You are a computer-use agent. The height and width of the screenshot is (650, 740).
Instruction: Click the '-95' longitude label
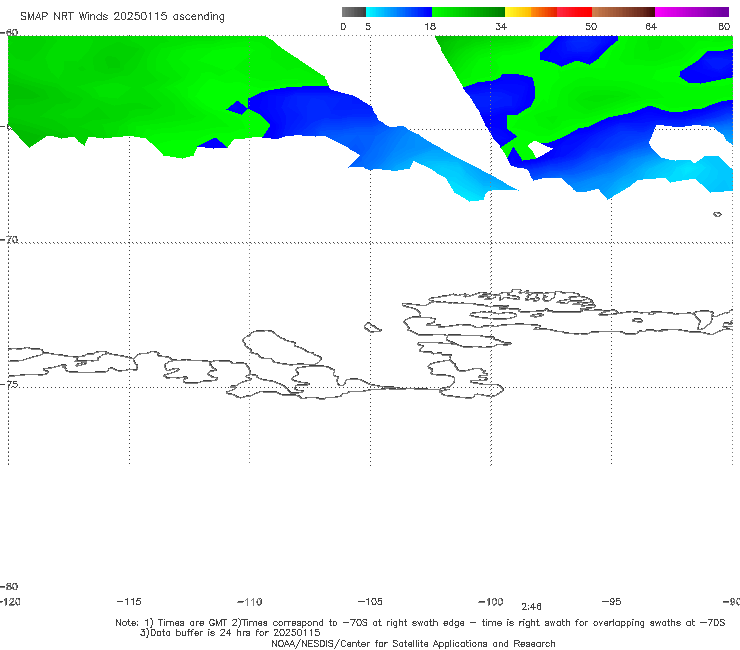point(612,601)
